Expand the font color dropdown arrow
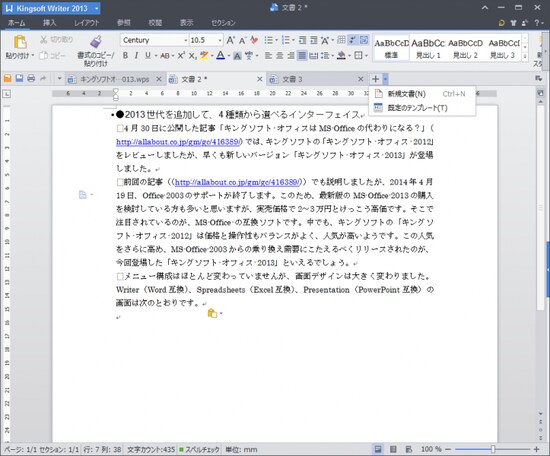Viewport: 550px width, 456px height. pyautogui.click(x=229, y=55)
